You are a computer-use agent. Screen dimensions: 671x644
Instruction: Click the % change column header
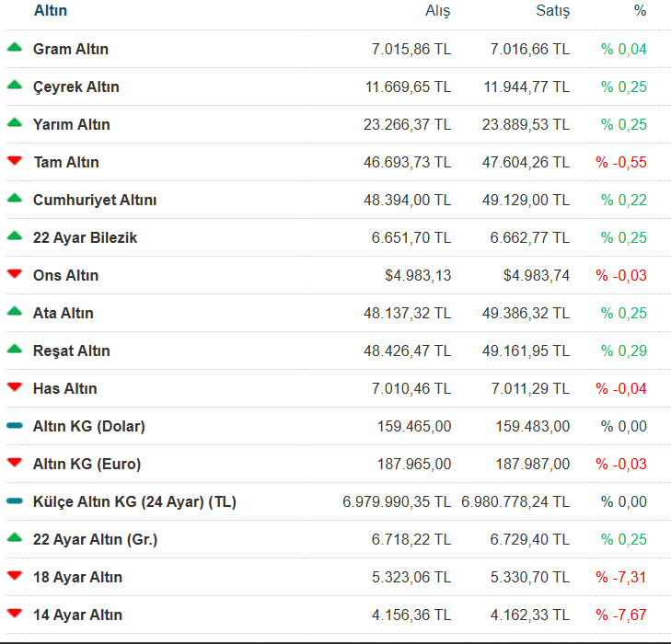click(x=640, y=11)
